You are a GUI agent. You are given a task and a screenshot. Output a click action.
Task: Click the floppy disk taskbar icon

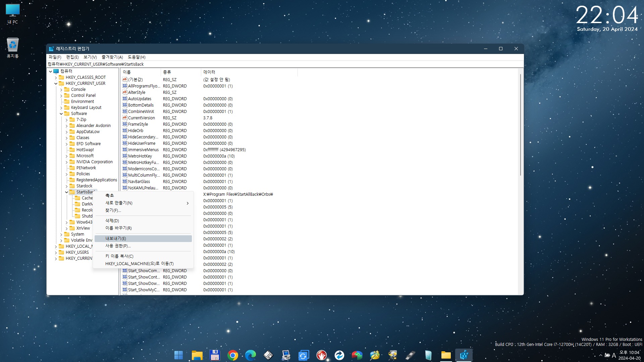tap(215, 355)
